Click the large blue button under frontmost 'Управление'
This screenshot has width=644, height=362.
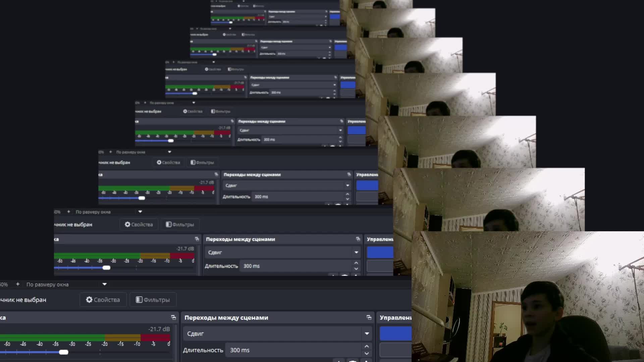[395, 334]
